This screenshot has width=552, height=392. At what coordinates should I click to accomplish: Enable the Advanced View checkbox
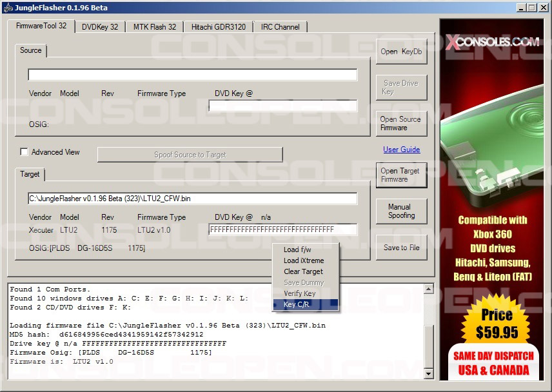25,152
